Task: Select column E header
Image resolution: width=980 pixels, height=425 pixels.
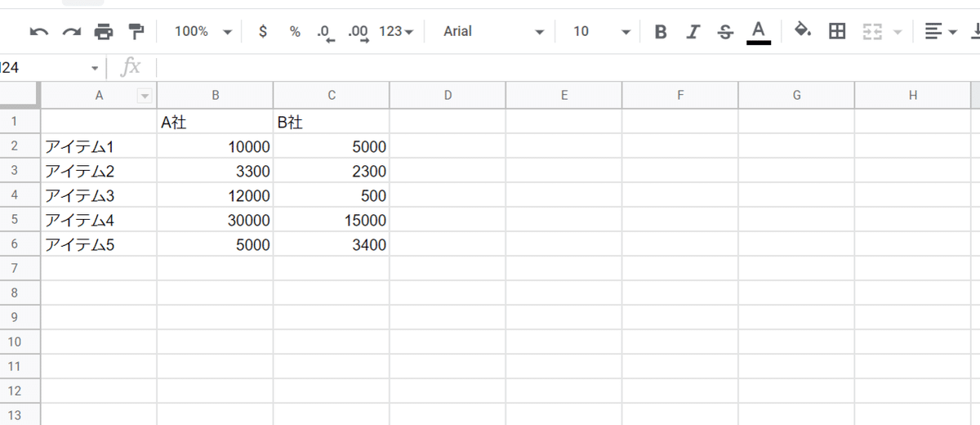Action: pyautogui.click(x=564, y=96)
